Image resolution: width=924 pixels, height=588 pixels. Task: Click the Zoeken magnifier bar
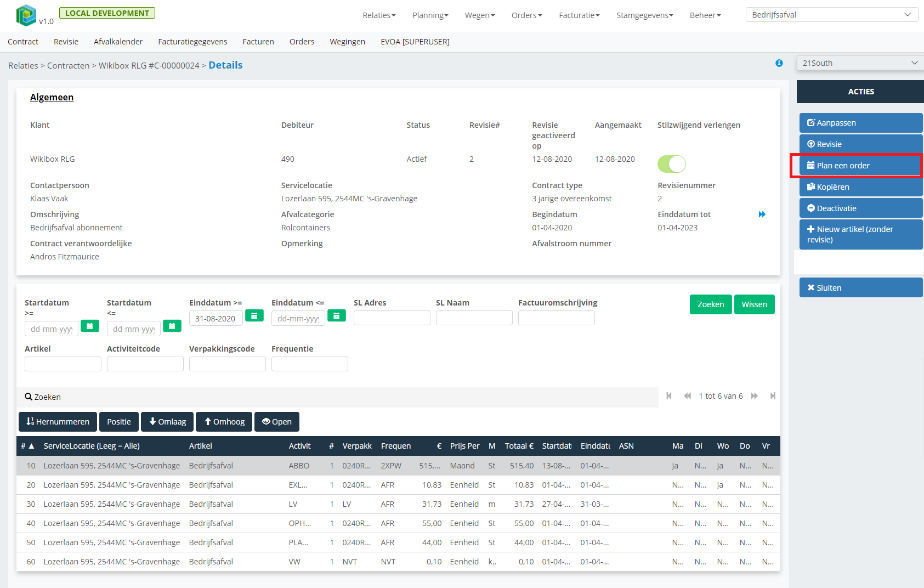337,397
